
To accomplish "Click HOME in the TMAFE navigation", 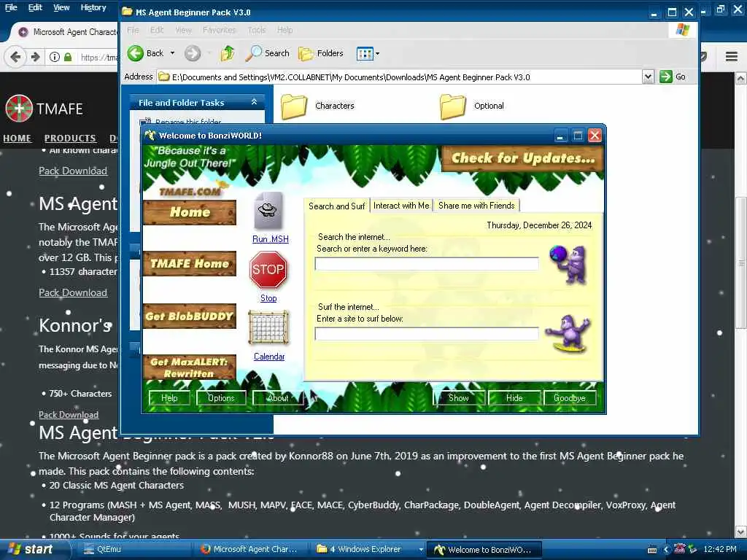I will (18, 138).
